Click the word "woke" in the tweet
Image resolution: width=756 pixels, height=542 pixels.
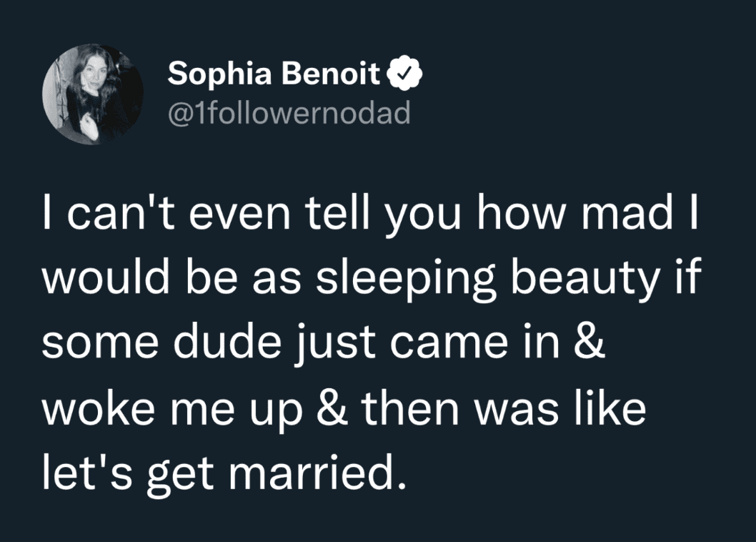(x=94, y=408)
